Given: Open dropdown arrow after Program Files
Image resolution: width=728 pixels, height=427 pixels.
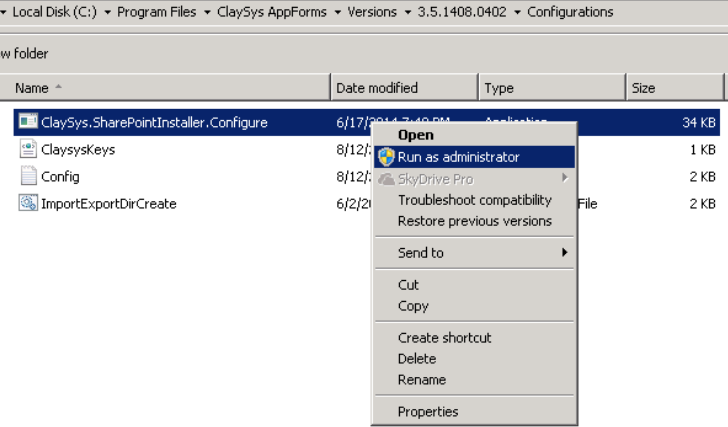Looking at the screenshot, I should [x=207, y=13].
